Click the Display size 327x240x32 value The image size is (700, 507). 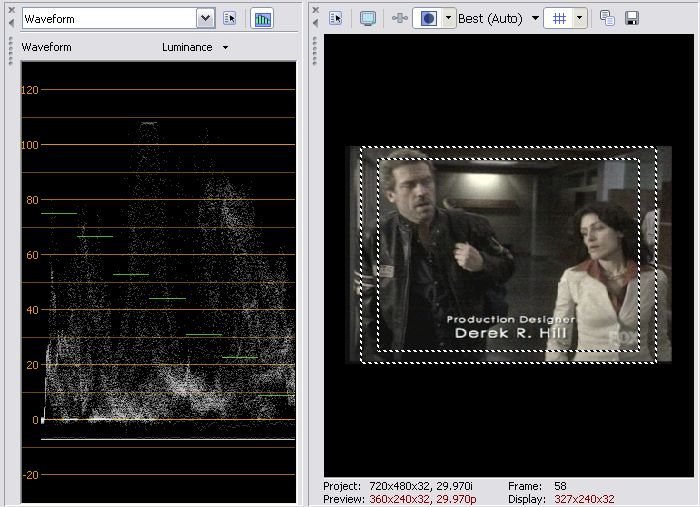click(x=584, y=499)
